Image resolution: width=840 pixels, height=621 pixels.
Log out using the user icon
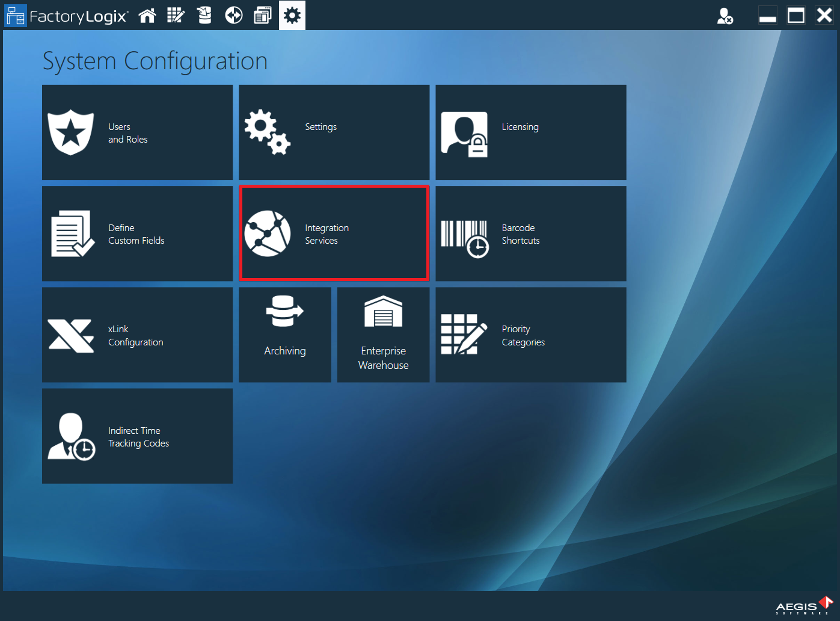(725, 16)
